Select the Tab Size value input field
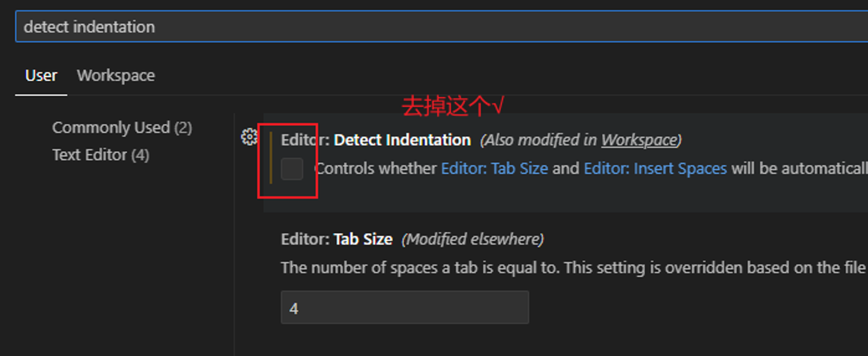This screenshot has width=868, height=356. (x=404, y=307)
